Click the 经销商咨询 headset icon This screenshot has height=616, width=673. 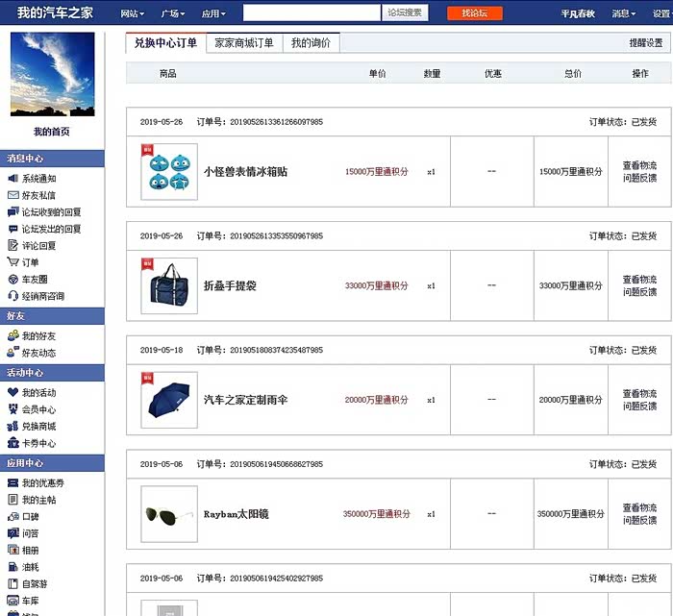coord(13,296)
